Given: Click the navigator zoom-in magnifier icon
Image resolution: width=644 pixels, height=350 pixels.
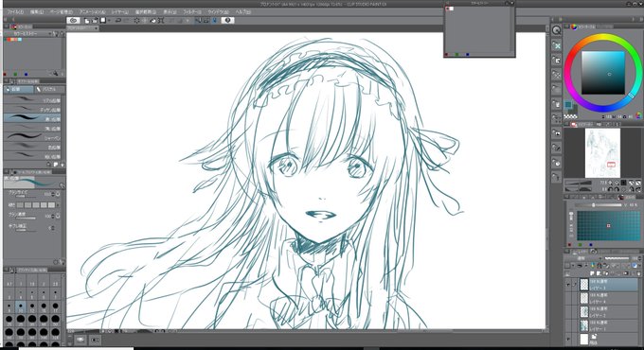Looking at the screenshot, I should 617,183.
